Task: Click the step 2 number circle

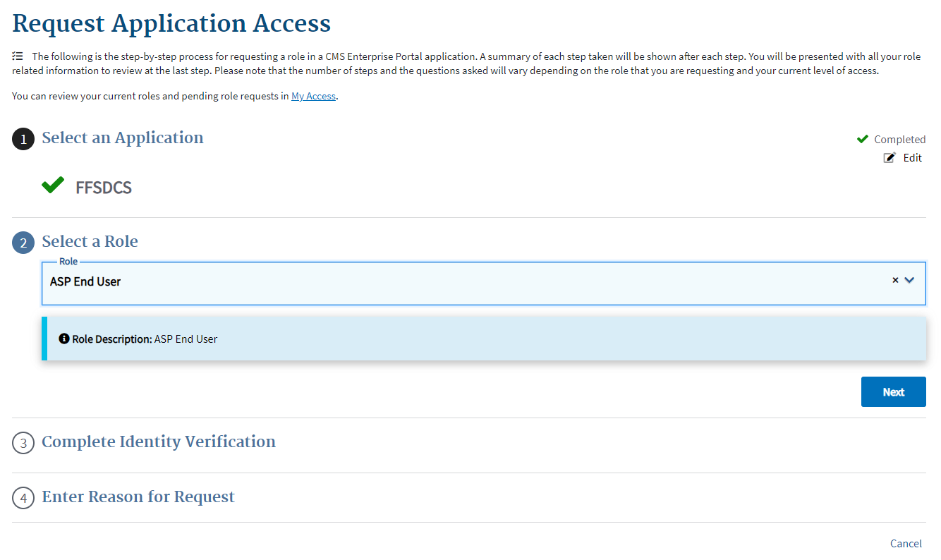Action: coord(23,243)
